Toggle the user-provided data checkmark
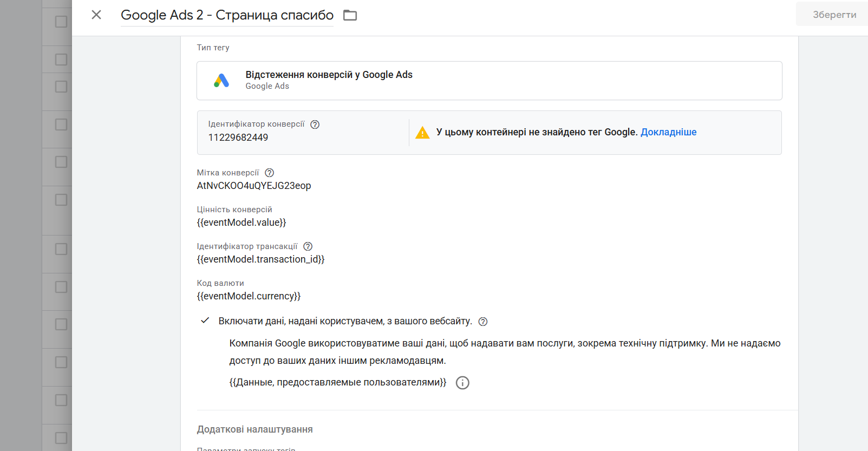This screenshot has height=451, width=868. pos(205,321)
